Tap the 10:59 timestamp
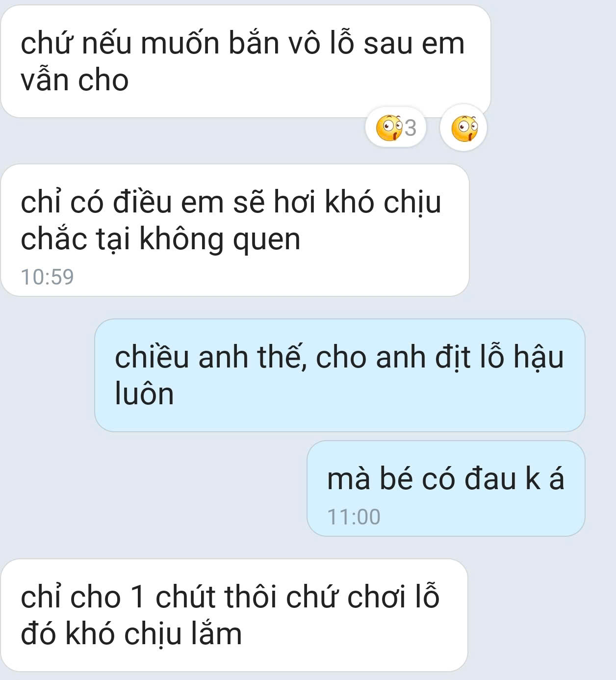 click(x=47, y=277)
